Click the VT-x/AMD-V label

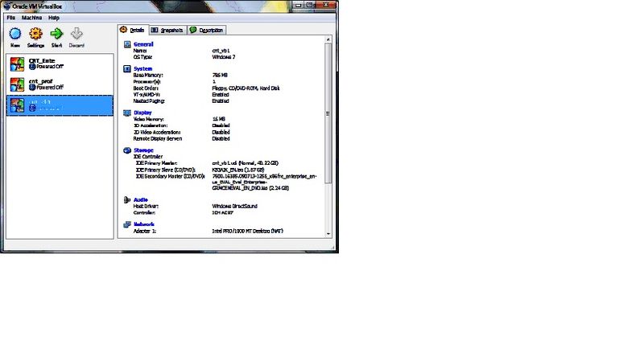[147, 95]
